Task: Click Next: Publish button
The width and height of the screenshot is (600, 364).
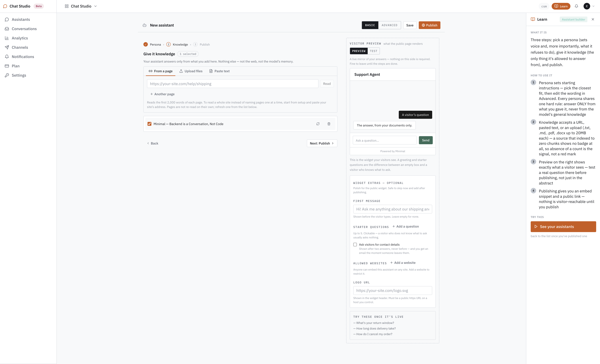Action: tap(322, 143)
